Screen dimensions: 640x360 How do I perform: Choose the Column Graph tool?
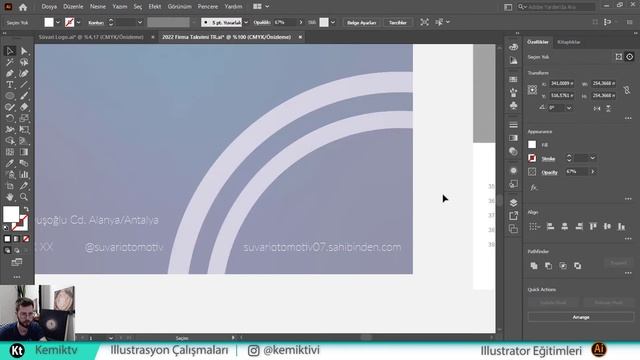coord(24,175)
